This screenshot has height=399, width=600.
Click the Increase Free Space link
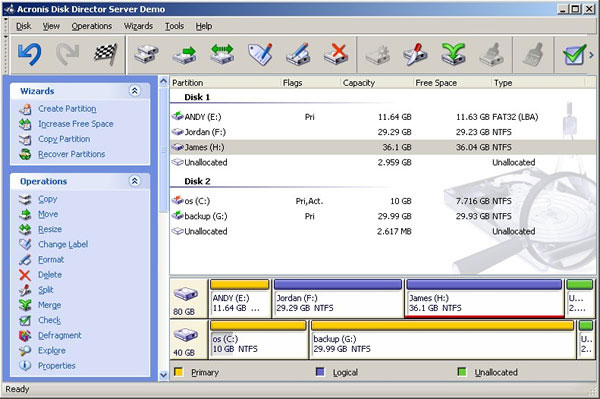point(76,124)
